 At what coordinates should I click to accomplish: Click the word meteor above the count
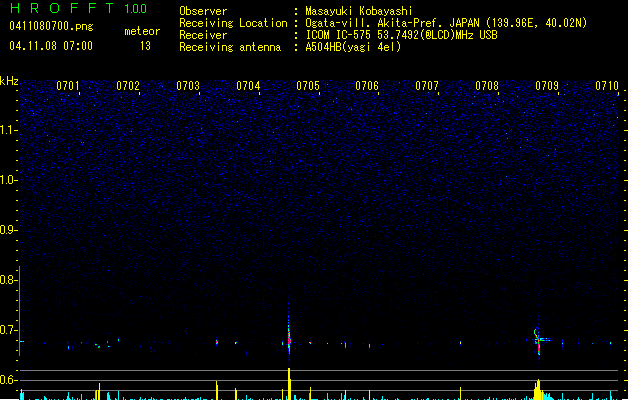point(142,31)
